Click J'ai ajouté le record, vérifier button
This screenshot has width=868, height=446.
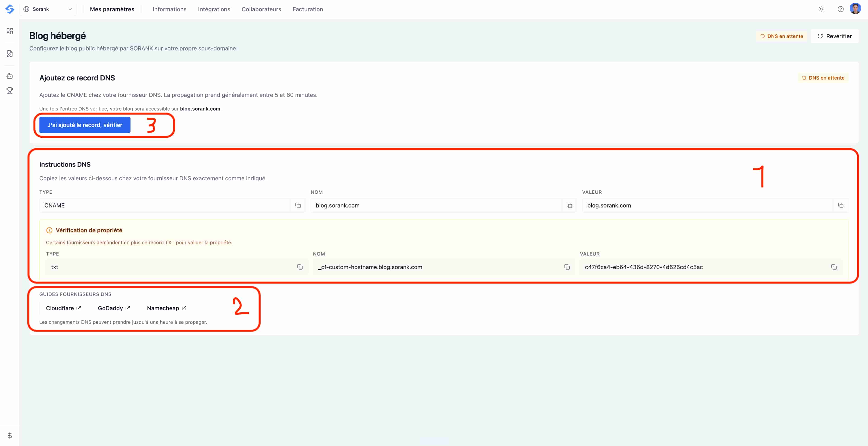point(85,125)
